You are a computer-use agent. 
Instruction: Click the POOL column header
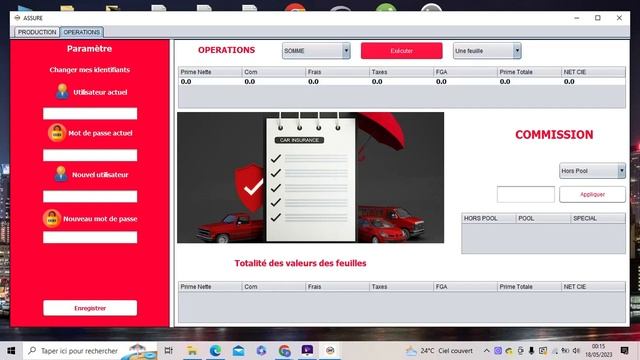(x=543, y=218)
